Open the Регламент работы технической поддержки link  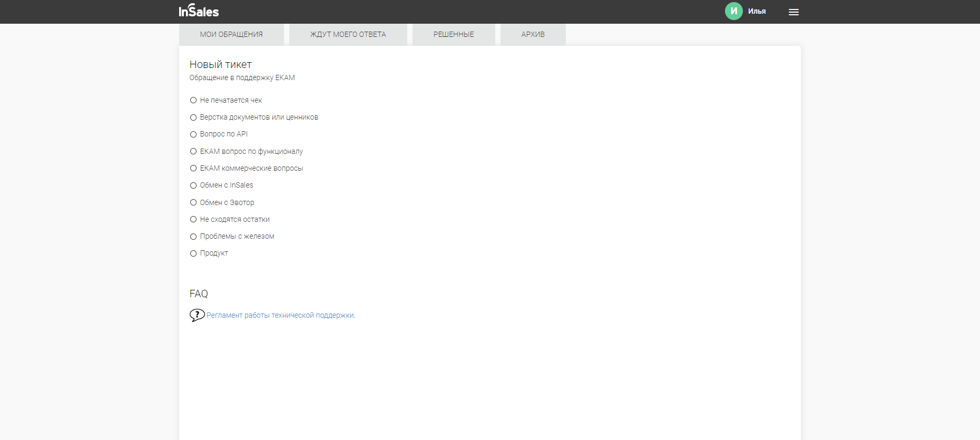281,315
